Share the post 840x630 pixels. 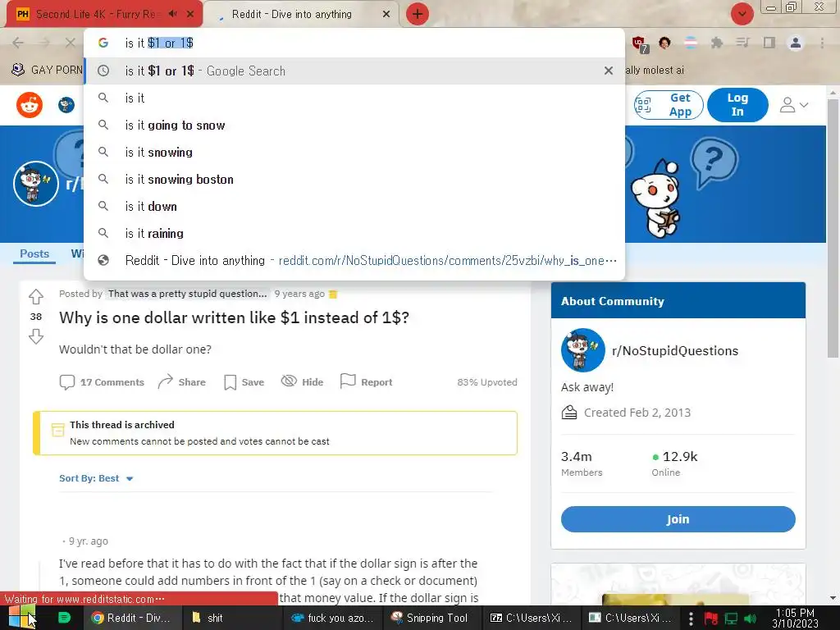tap(181, 382)
